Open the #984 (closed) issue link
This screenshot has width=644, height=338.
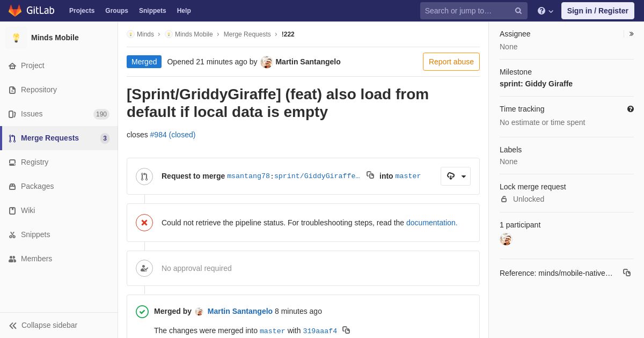coord(173,135)
